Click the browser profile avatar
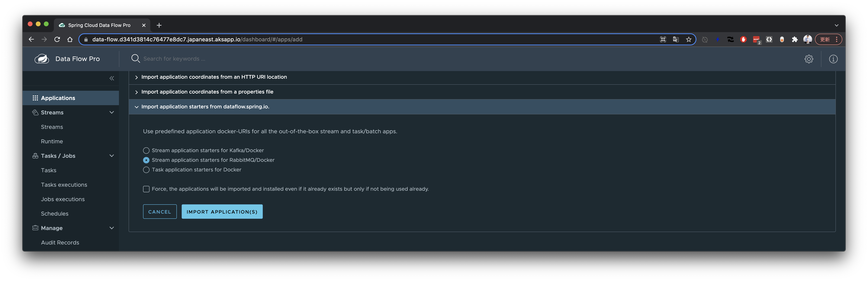Viewport: 868px width, 281px height. coord(807,39)
